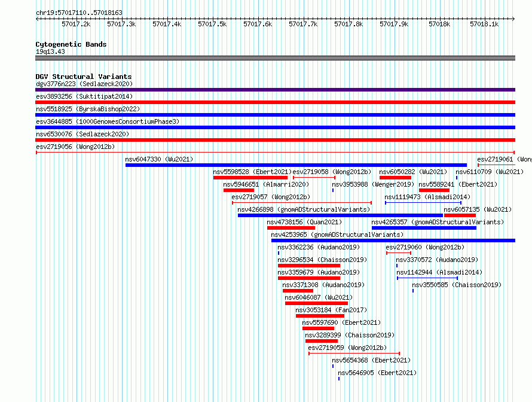Viewport: 532px width, 402px height.
Task: Select nsv6050282 (Wu2021) label
Action: point(413,172)
